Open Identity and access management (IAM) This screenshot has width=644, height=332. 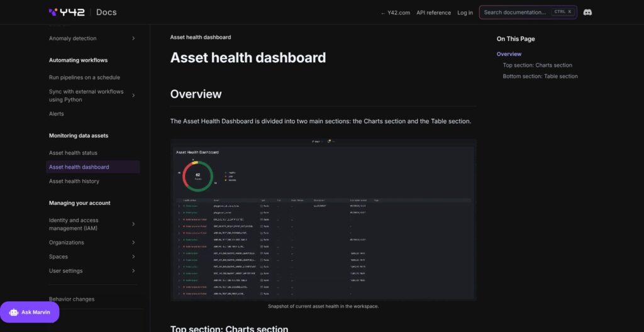click(74, 224)
